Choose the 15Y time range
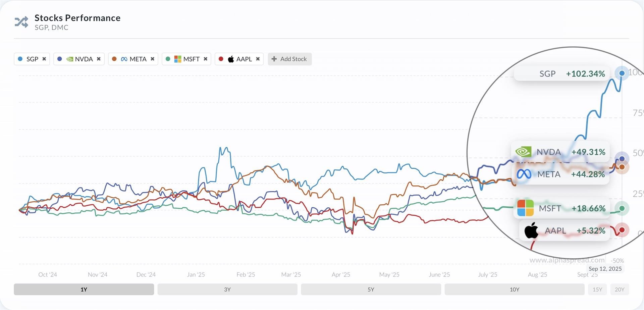This screenshot has width=644, height=310. tap(597, 289)
